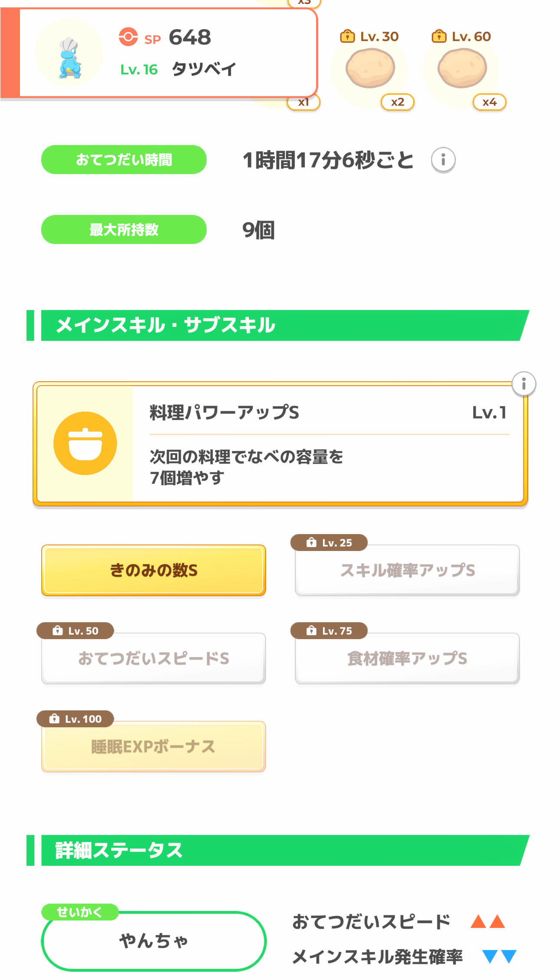This screenshot has height=980, width=560.
Task: Tap the orange cooking pot skill icon
Action: click(x=85, y=443)
